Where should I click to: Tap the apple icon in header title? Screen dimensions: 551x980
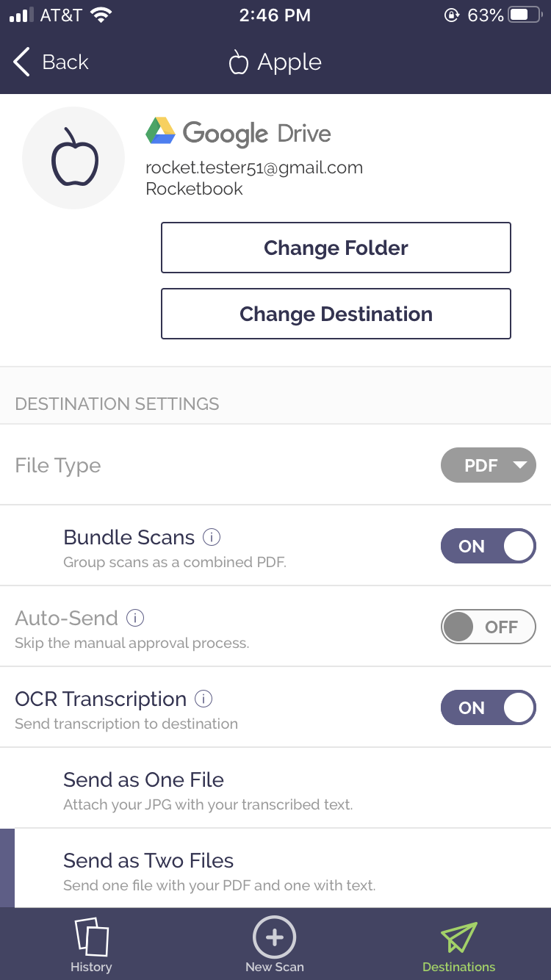(x=239, y=62)
